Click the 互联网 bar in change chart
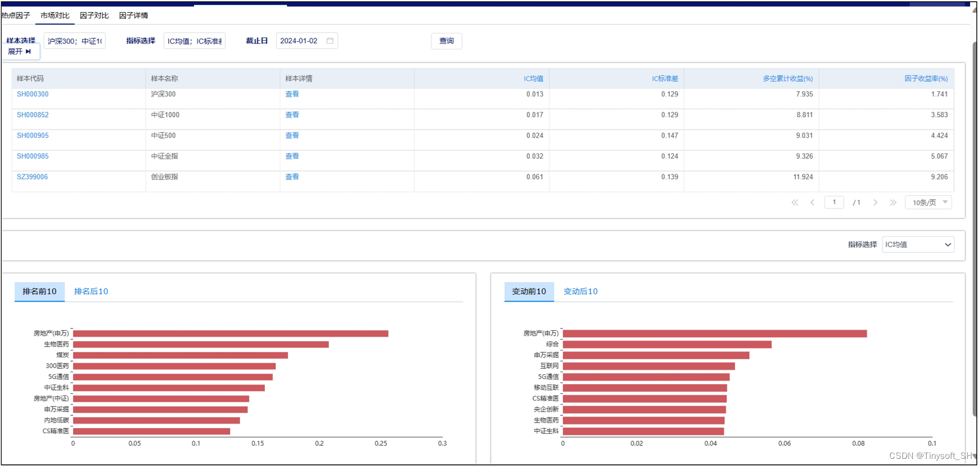Image resolution: width=980 pixels, height=466 pixels. 649,366
